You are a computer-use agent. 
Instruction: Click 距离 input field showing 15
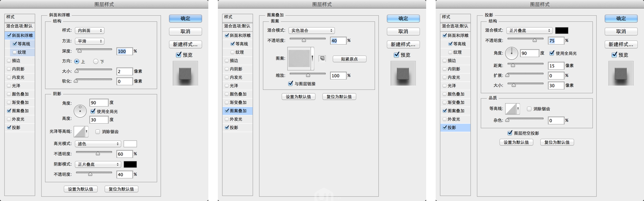[556, 65]
